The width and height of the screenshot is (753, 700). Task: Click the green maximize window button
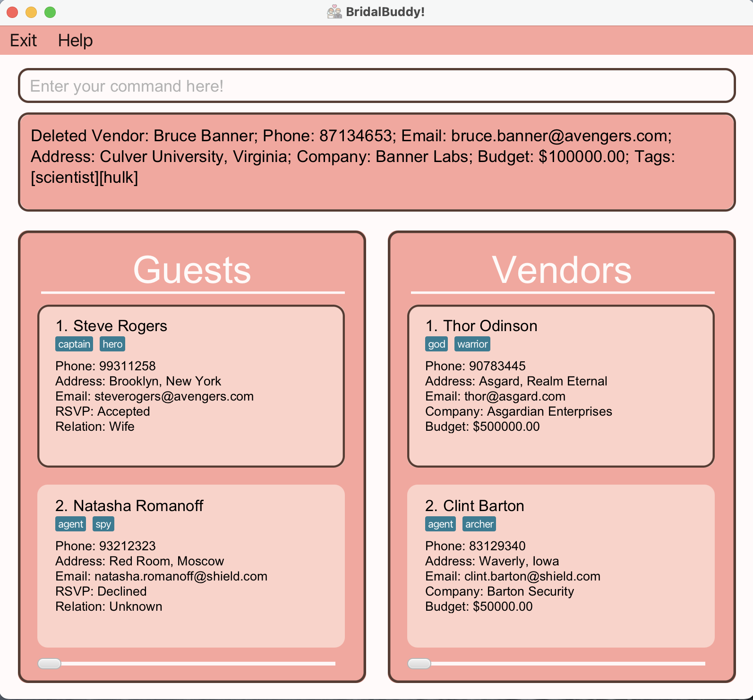coord(50,12)
